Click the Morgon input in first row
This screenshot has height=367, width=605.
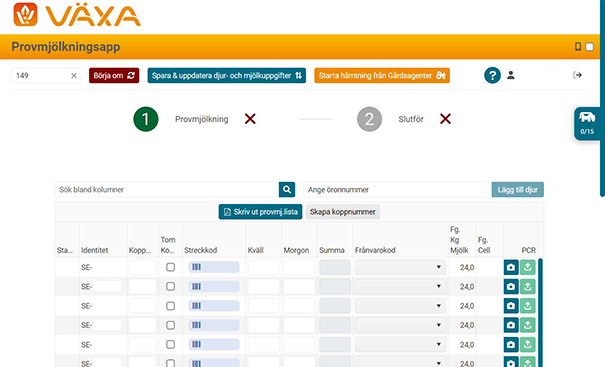click(x=299, y=267)
